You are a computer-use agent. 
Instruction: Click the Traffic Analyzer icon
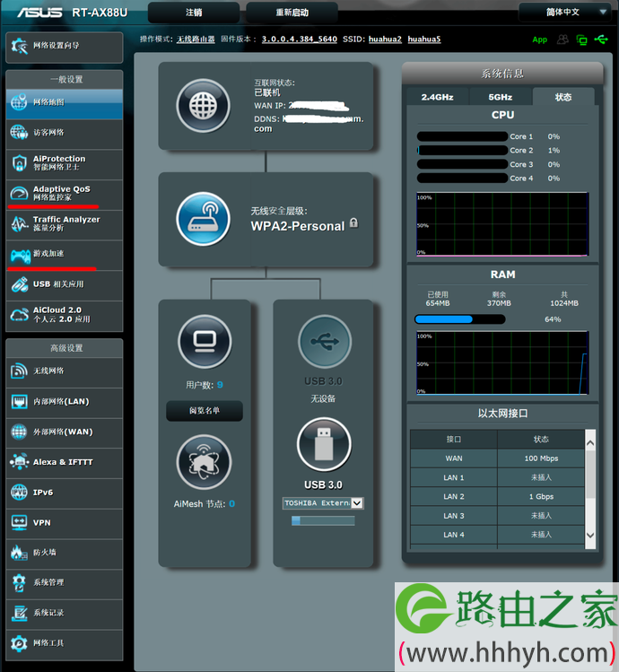click(20, 223)
